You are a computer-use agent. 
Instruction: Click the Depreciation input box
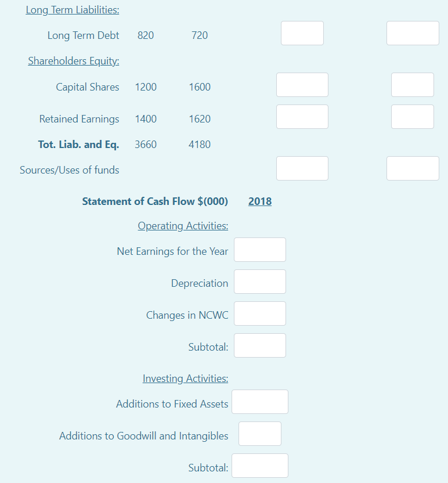[259, 281]
